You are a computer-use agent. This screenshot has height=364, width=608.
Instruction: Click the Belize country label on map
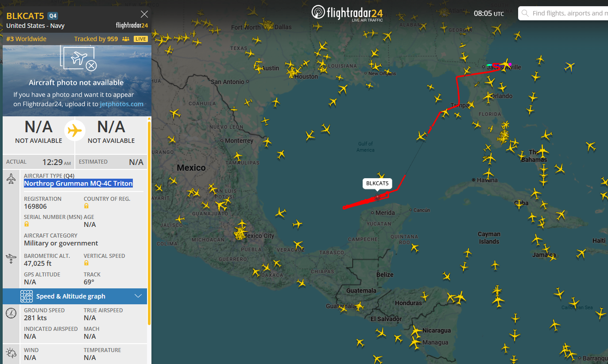click(x=385, y=275)
